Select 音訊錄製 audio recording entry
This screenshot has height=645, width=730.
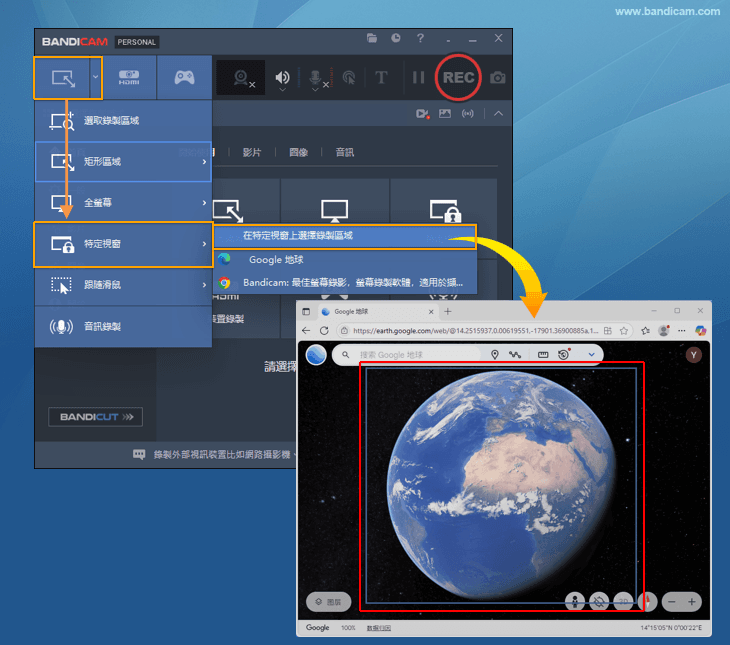(x=123, y=326)
